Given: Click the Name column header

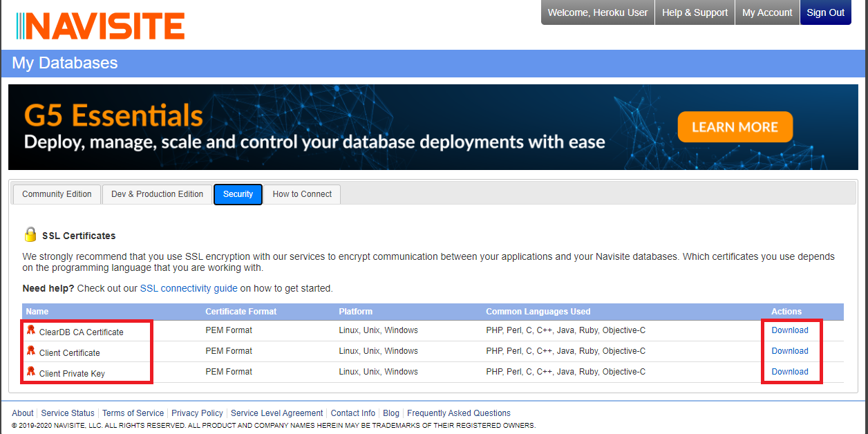Looking at the screenshot, I should click(x=37, y=312).
